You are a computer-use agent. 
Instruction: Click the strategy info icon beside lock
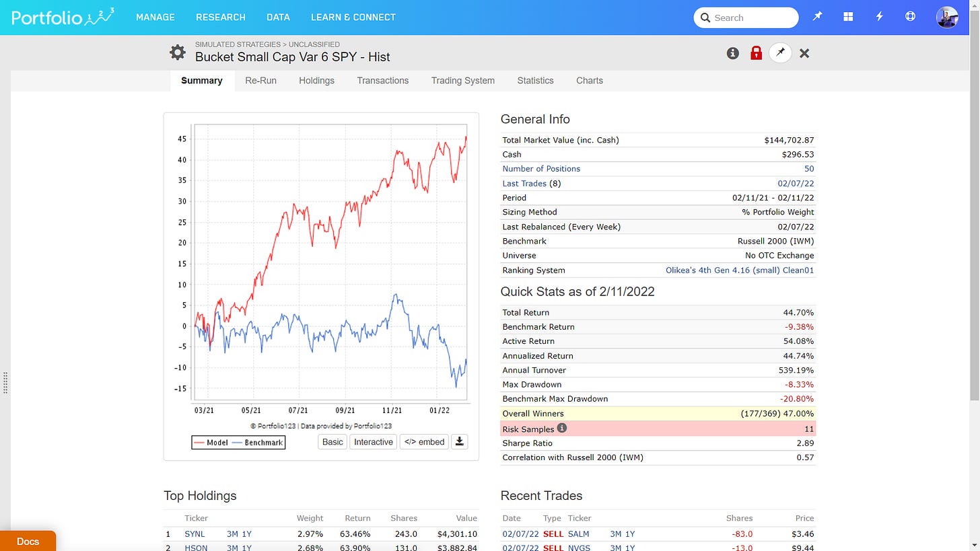[x=733, y=53]
